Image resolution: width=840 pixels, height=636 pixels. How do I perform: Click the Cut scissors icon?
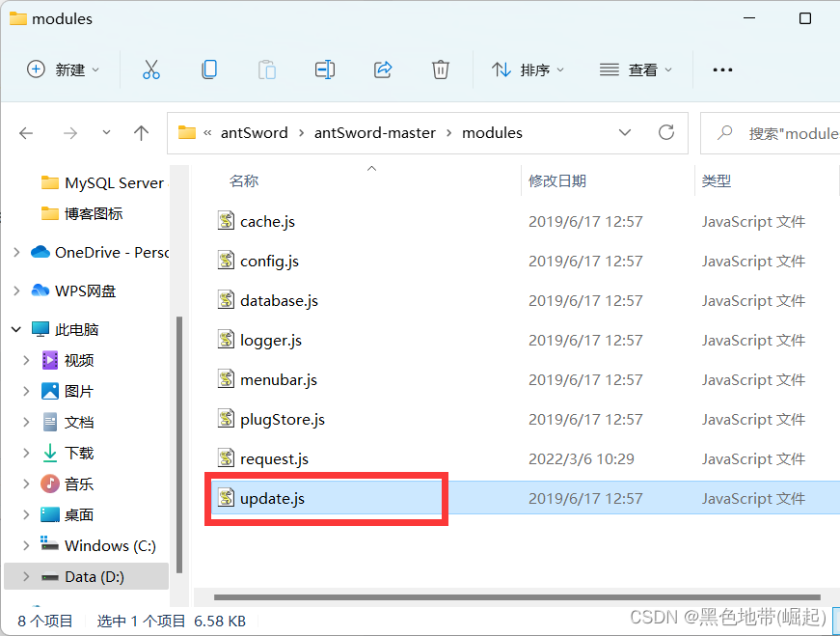coord(151,69)
